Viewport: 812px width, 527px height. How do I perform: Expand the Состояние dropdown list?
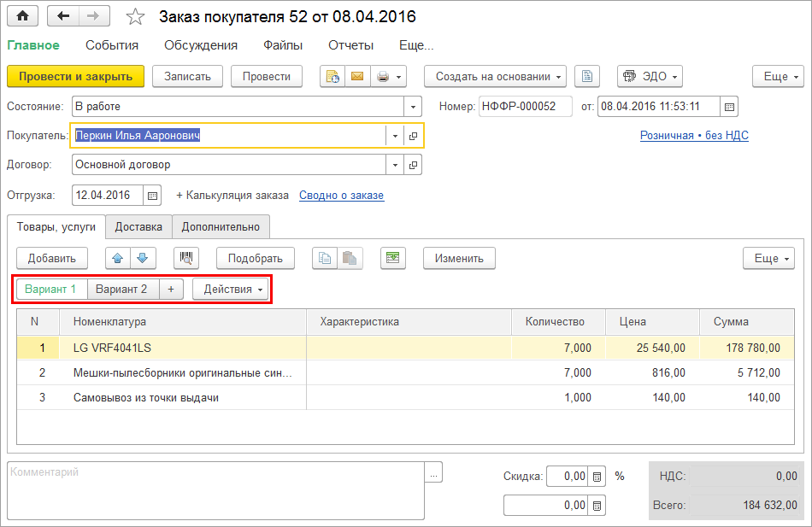(414, 107)
